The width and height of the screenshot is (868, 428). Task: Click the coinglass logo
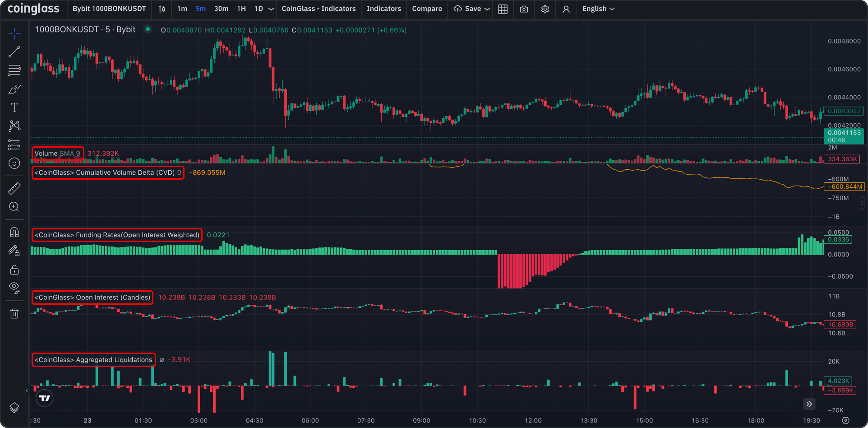tap(33, 9)
